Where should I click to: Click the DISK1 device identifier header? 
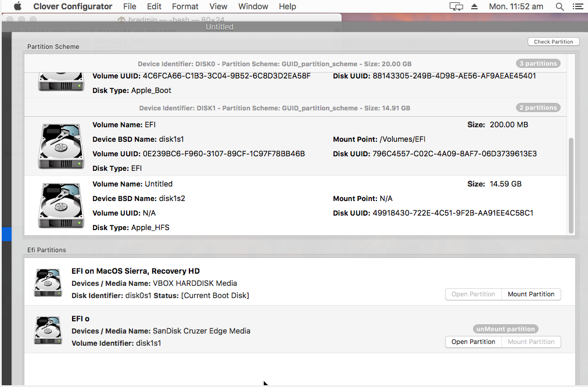tap(274, 108)
